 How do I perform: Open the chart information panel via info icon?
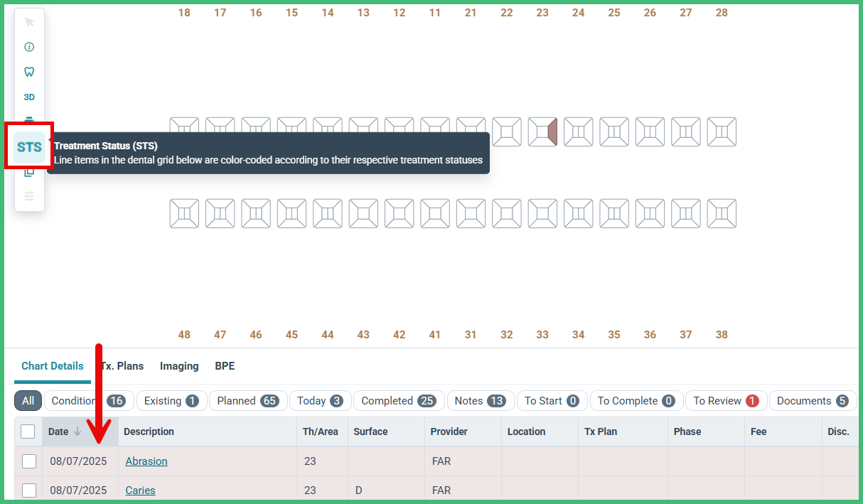(x=28, y=46)
